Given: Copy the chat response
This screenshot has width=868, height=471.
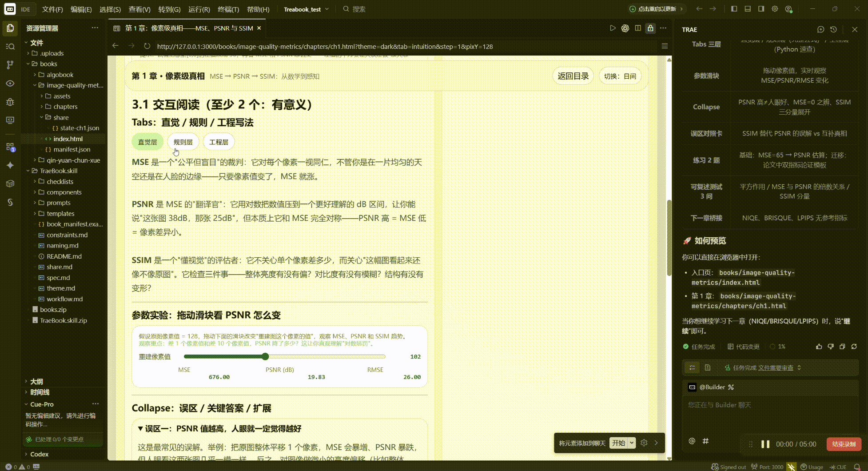Looking at the screenshot, I should (x=842, y=347).
